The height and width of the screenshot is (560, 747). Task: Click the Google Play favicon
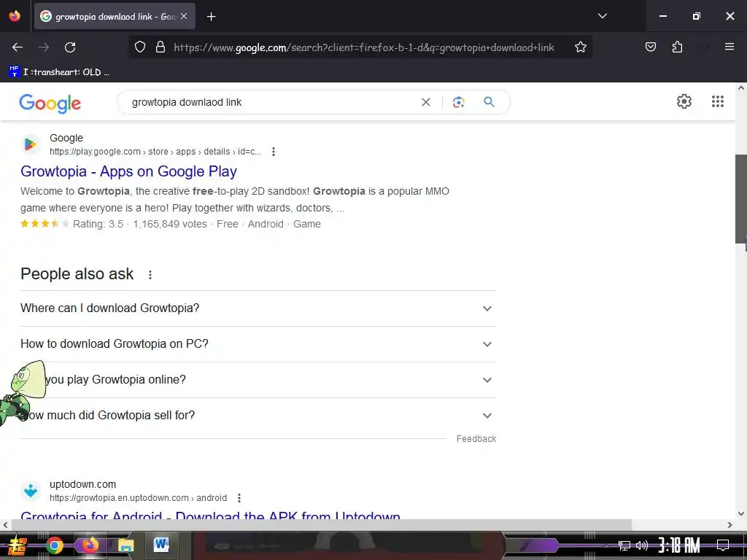31,144
